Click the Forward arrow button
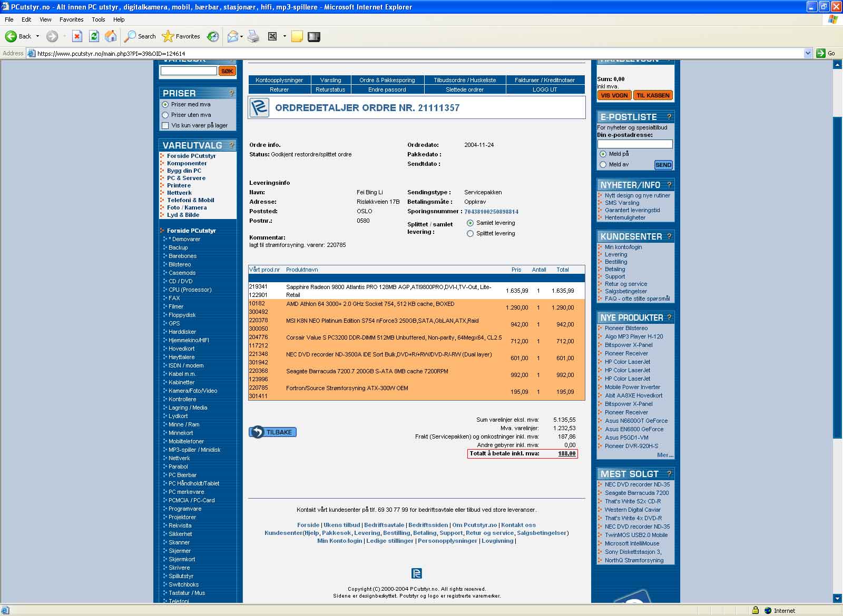Image resolution: width=843 pixels, height=616 pixels. pos(52,36)
